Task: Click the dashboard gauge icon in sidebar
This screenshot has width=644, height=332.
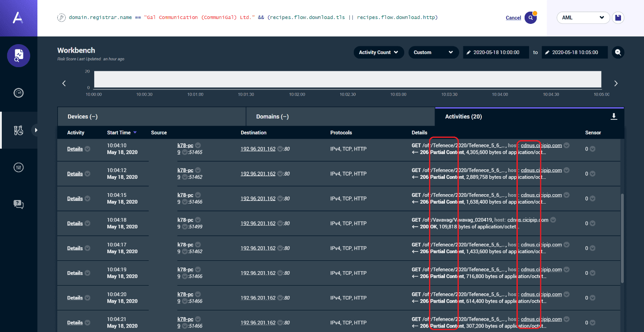Action: pyautogui.click(x=18, y=93)
